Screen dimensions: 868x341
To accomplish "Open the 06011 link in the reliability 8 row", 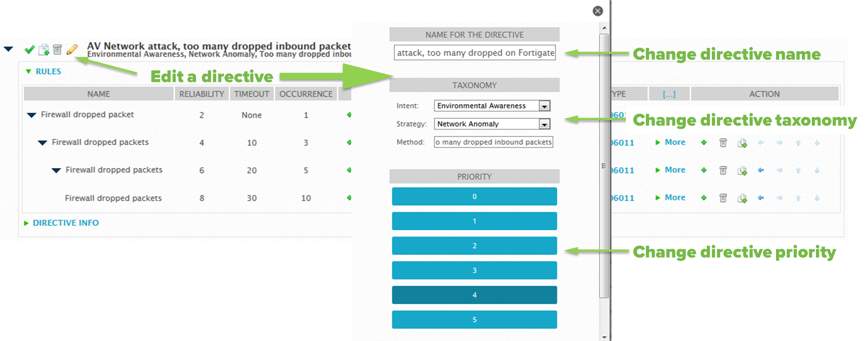I will (623, 198).
